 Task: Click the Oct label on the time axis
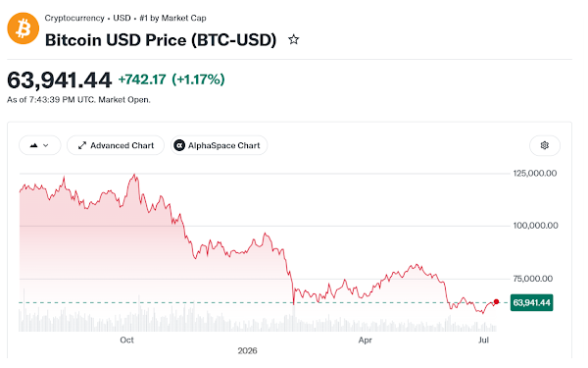(126, 340)
